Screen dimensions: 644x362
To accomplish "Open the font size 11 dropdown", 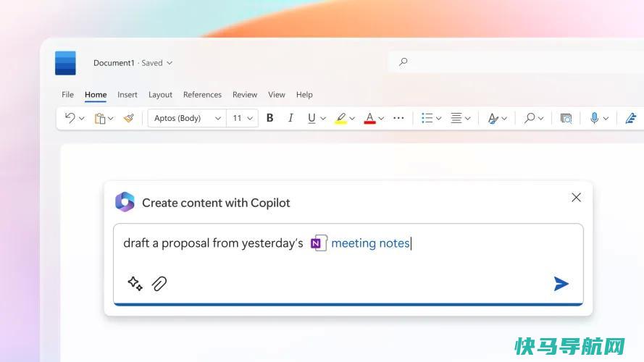I will tap(243, 118).
